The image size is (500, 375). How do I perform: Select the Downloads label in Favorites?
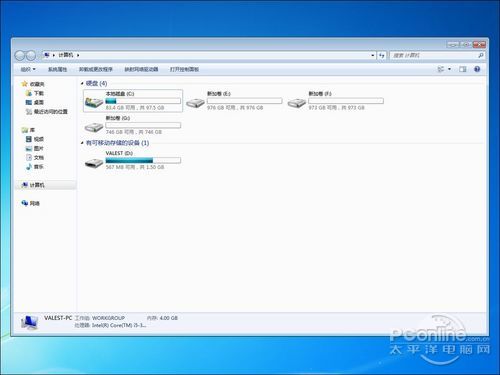(x=39, y=93)
